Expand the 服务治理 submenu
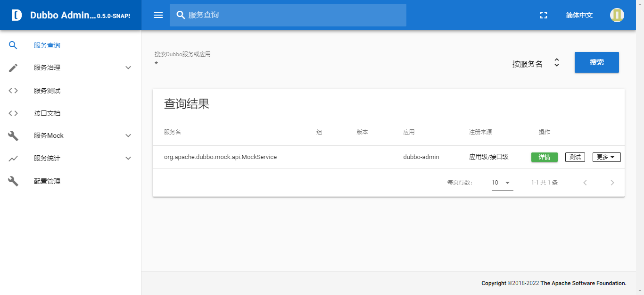Image resolution: width=644 pixels, height=295 pixels. (x=128, y=67)
